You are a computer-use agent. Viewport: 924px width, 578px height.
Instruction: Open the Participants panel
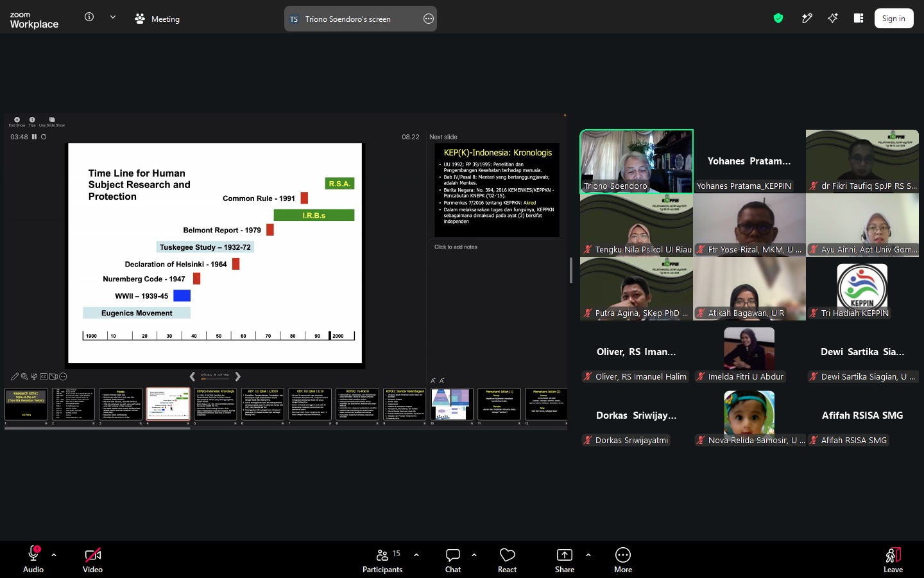click(382, 559)
